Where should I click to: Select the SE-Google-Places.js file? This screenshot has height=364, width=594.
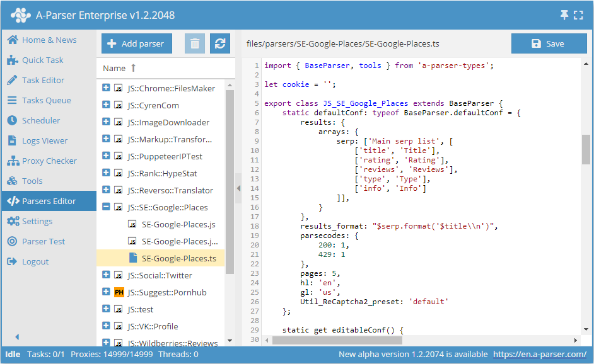point(178,224)
